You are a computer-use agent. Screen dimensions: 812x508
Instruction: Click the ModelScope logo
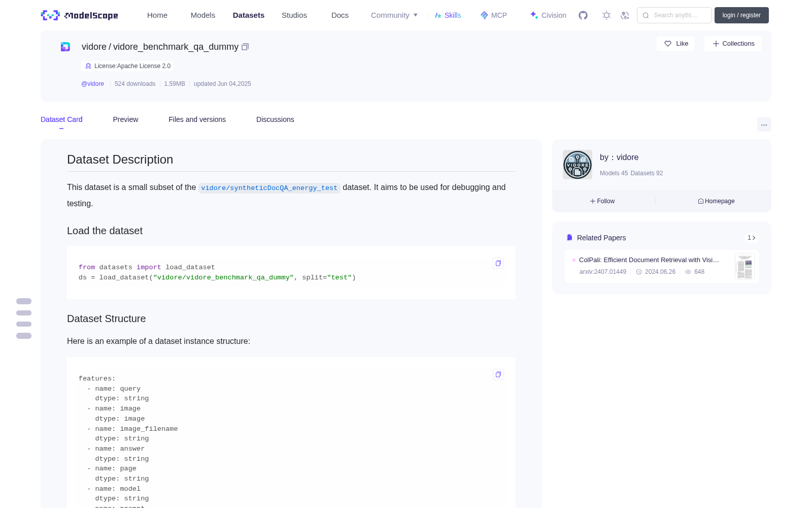(80, 15)
